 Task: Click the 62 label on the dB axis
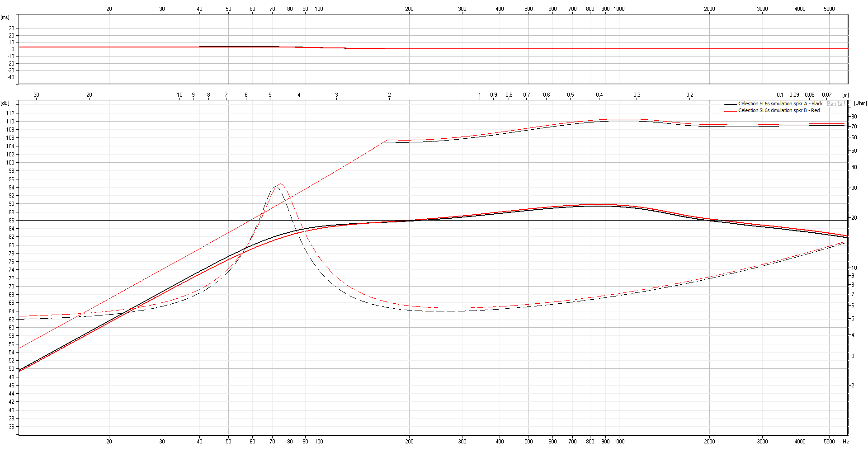click(x=11, y=320)
